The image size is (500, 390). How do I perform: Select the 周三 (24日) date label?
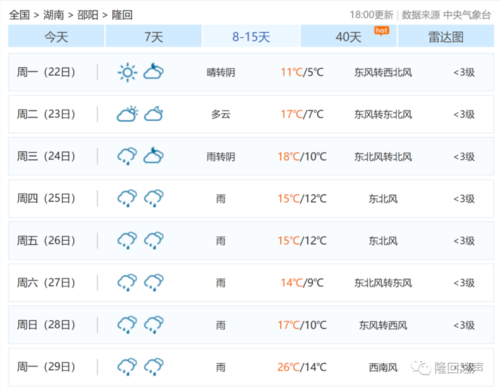[x=46, y=156]
